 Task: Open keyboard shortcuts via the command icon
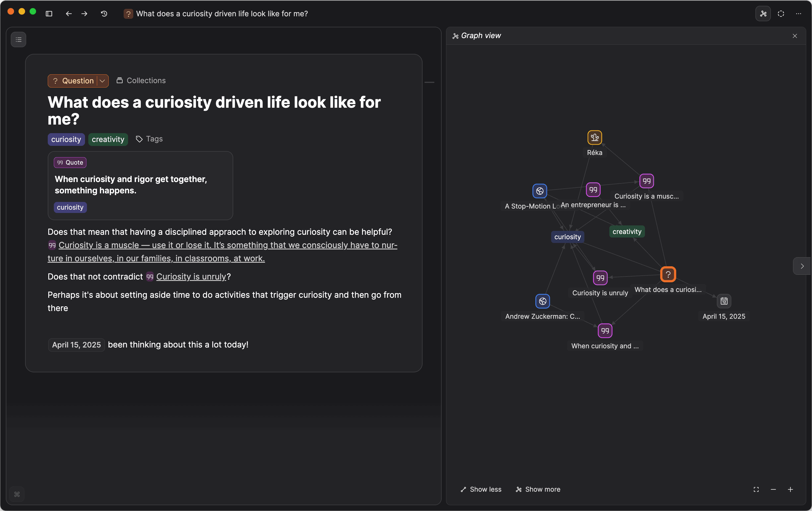click(17, 494)
